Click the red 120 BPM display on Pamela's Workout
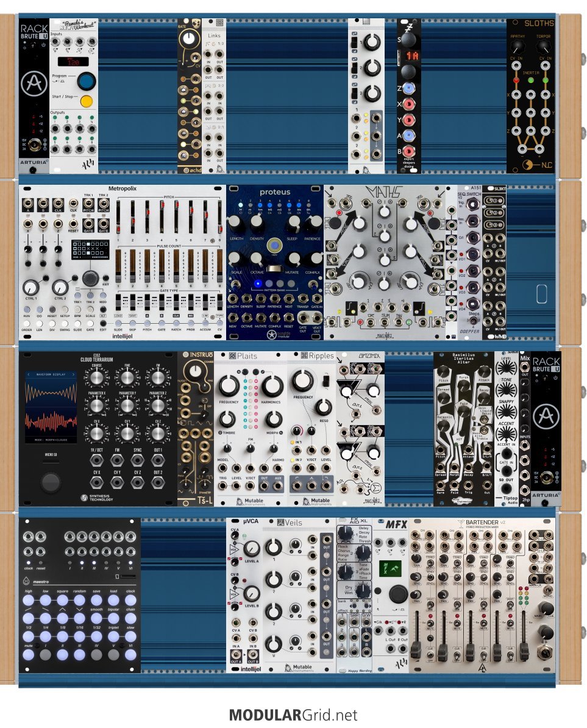This screenshot has width=587, height=728. tap(73, 62)
